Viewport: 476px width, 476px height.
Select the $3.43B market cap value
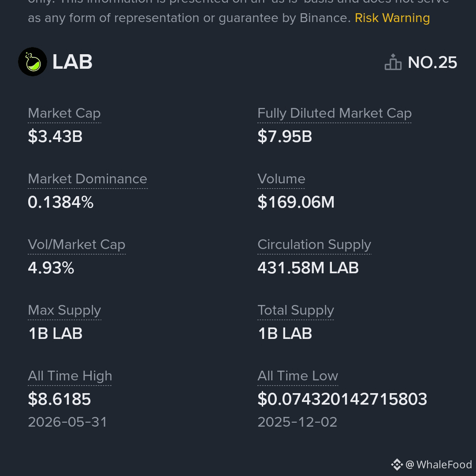55,136
